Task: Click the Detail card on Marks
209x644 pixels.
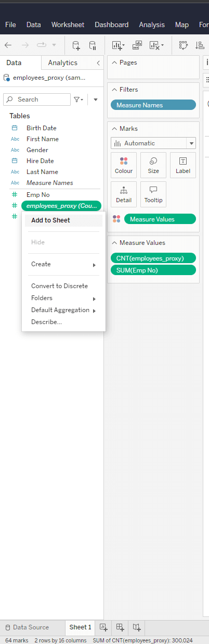Action: [124, 194]
